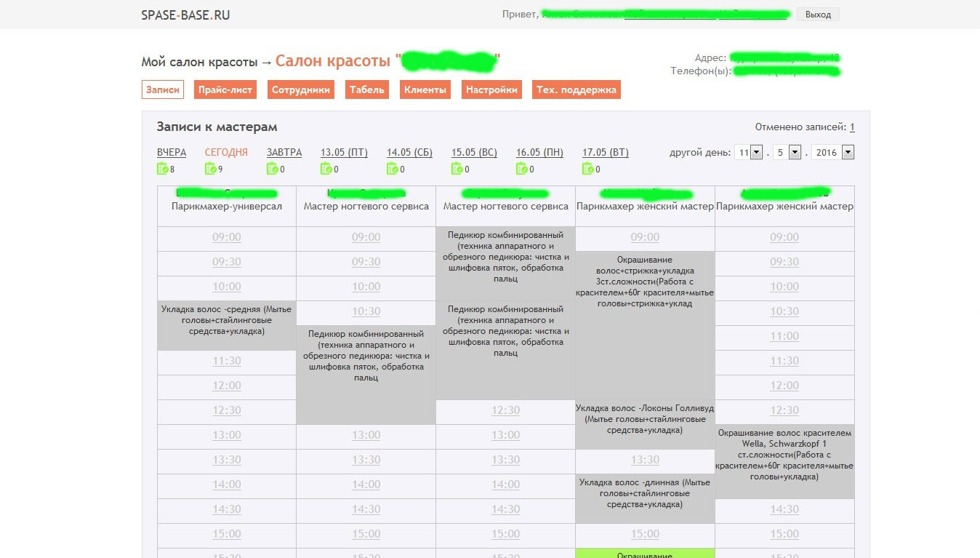Show bookings for ВЧЕРА
Image resolution: width=980 pixels, height=558 pixels.
172,153
